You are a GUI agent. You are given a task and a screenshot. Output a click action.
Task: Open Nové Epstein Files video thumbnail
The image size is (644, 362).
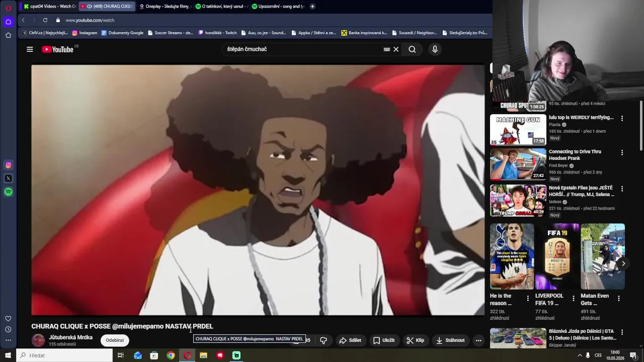[518, 200]
